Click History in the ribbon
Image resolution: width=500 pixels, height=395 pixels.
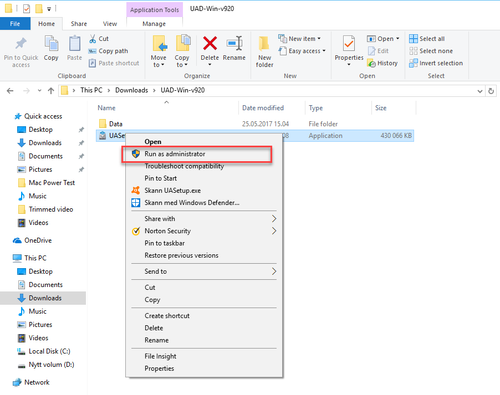[x=382, y=63]
